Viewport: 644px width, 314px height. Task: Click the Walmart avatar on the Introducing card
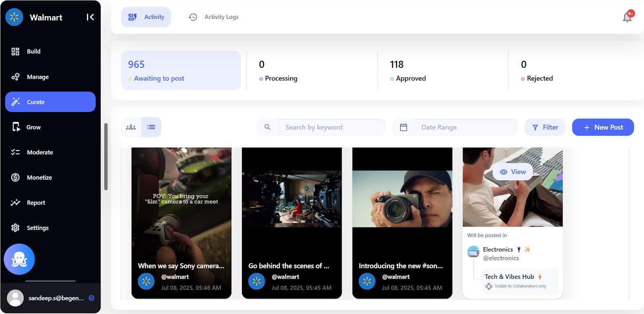click(x=367, y=281)
